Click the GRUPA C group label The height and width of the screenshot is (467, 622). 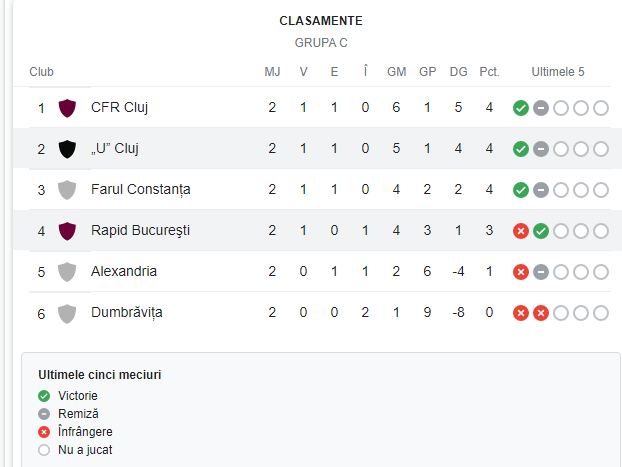point(321,43)
